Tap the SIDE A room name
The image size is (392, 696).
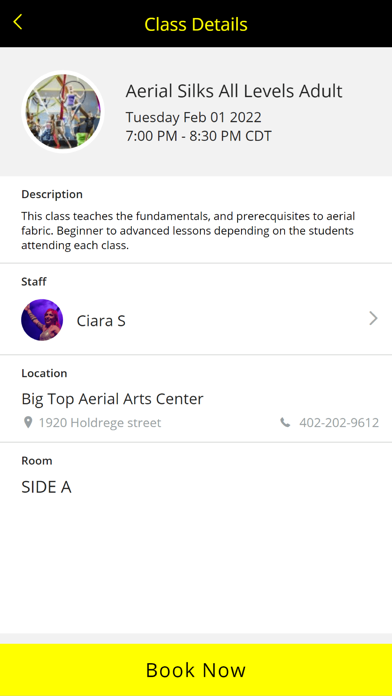(x=46, y=487)
